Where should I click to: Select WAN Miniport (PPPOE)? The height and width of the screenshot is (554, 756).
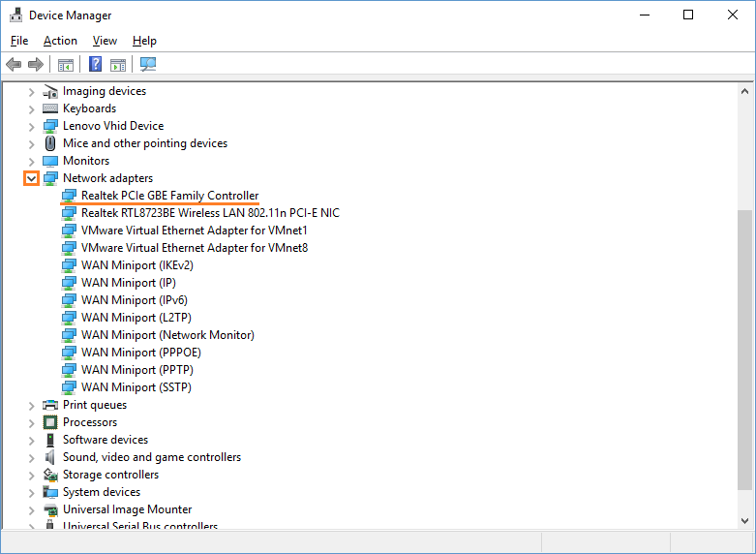[x=140, y=352]
